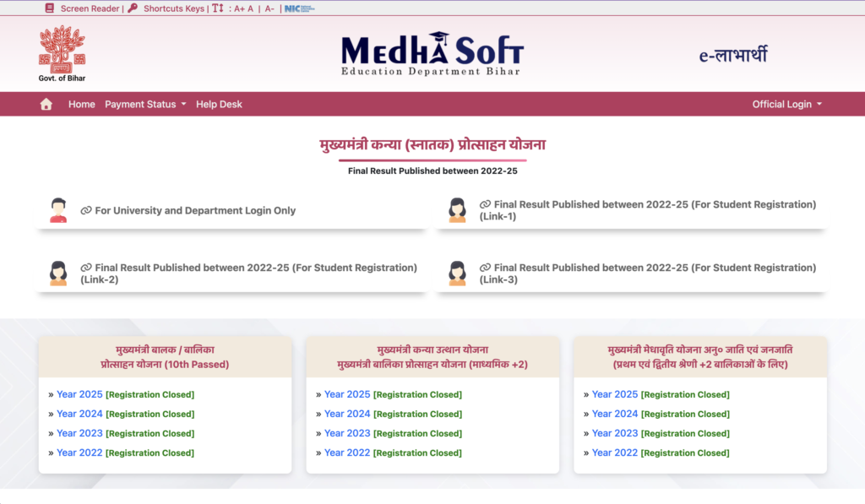Decrease font size with A-
Image resolution: width=865 pixels, height=504 pixels.
[269, 8]
